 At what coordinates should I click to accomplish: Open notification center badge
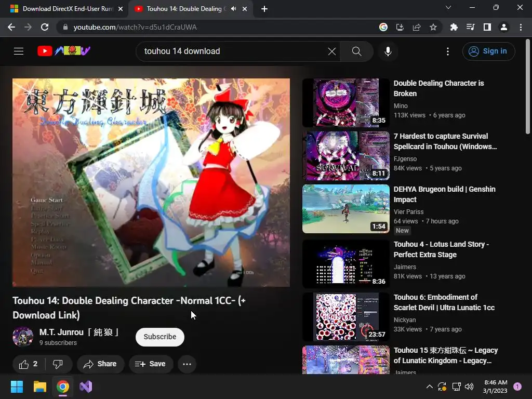(517, 387)
